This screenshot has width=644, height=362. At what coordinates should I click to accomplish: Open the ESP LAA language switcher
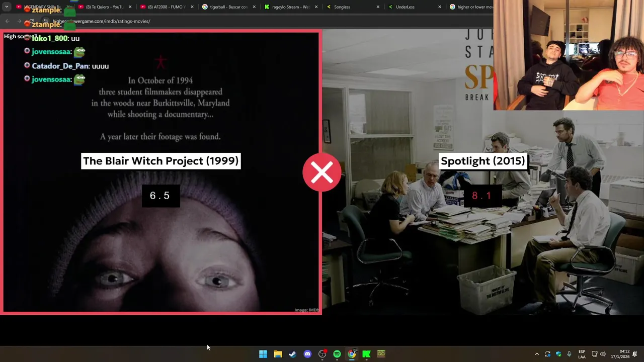[582, 354]
